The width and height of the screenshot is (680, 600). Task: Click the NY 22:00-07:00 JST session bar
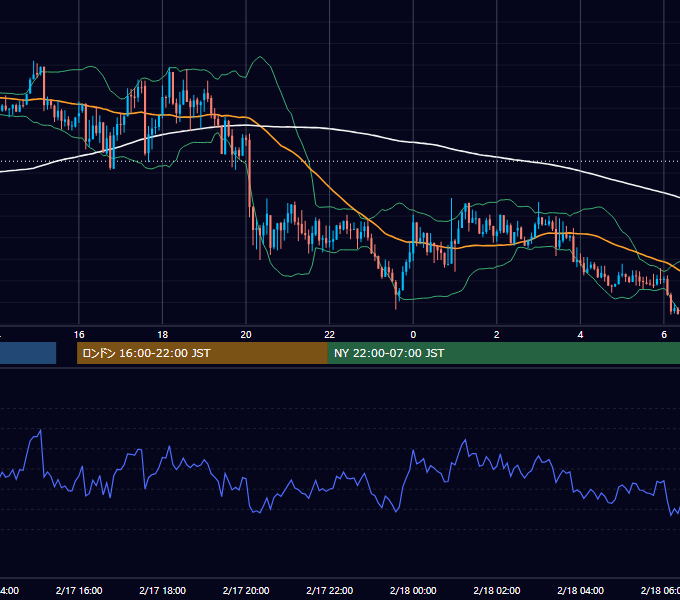tap(503, 353)
